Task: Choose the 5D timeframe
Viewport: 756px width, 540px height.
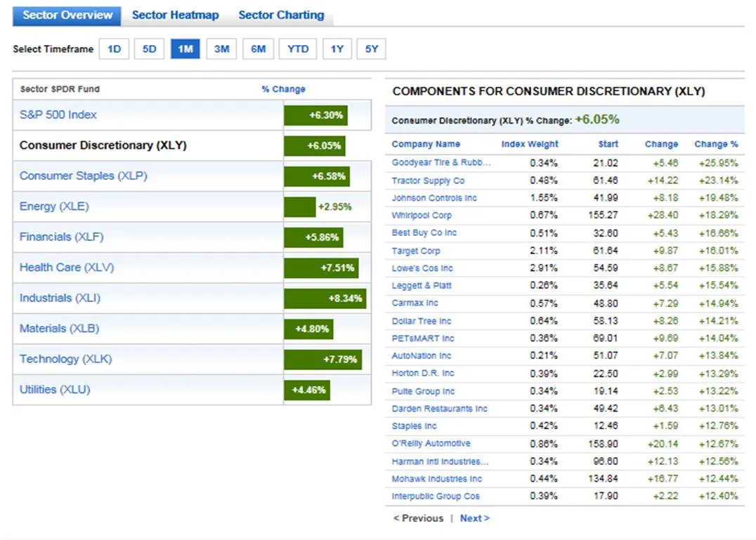Action: click(x=150, y=49)
